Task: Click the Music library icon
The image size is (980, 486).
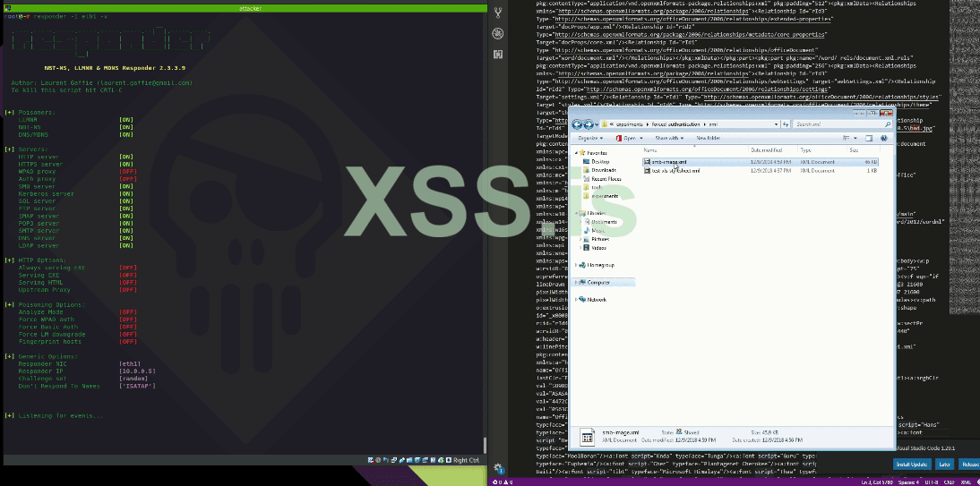Action: (586, 231)
